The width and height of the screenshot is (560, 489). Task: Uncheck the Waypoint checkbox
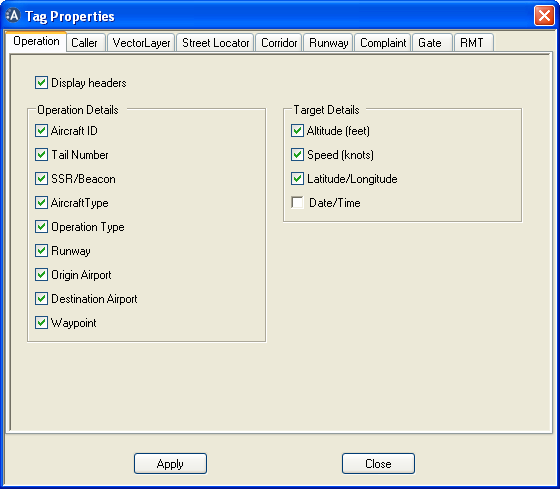(x=41, y=323)
